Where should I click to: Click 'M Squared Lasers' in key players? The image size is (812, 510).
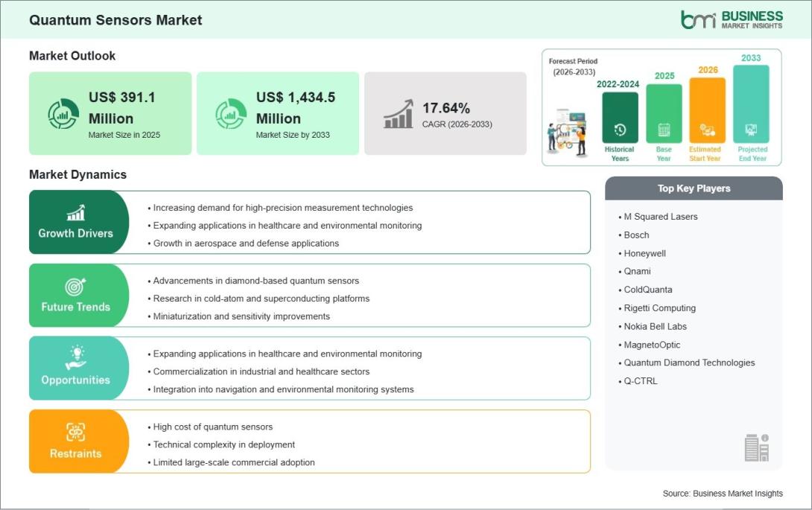coord(660,217)
